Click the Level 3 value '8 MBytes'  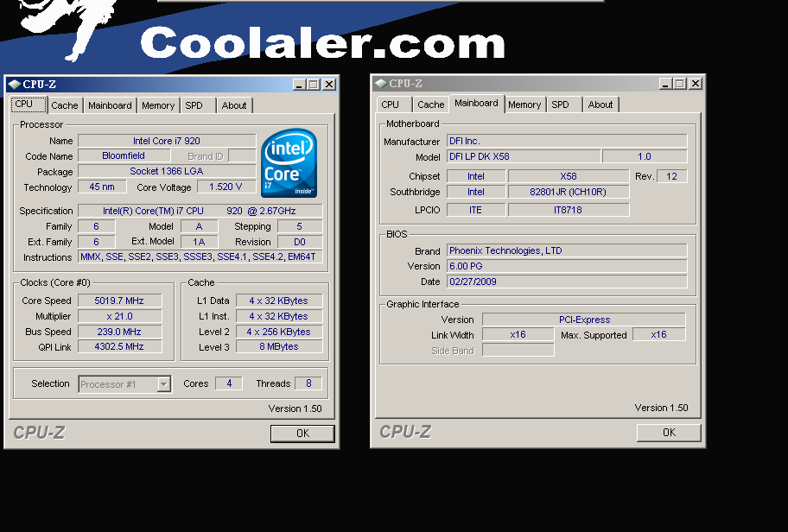tap(279, 346)
